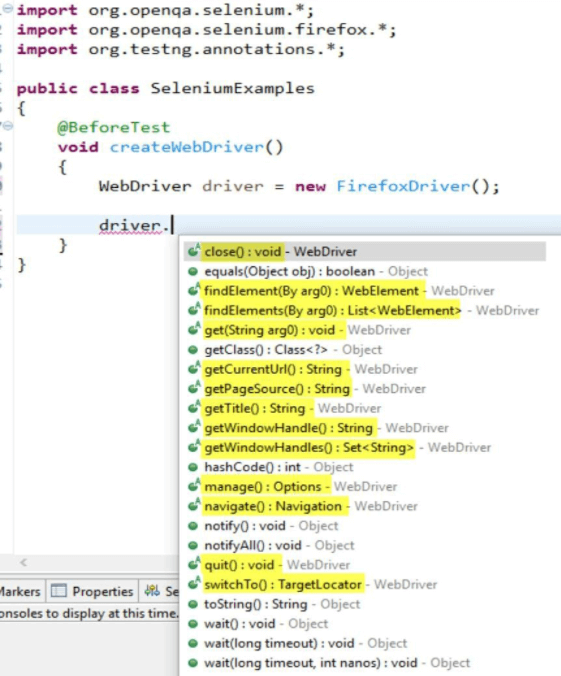Click green circle icon beside equals
Viewport: 561px width, 676px height.
click(x=193, y=272)
